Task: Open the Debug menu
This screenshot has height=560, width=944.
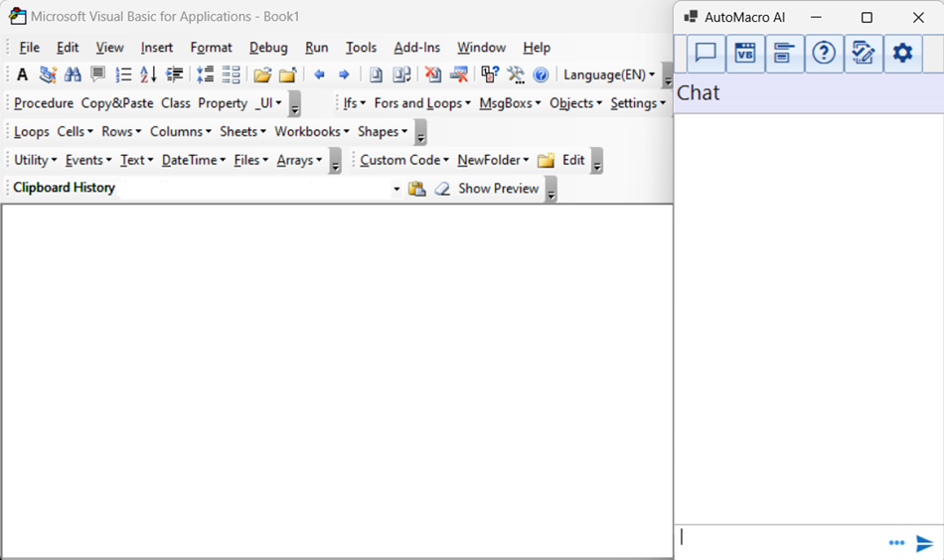Action: tap(268, 47)
